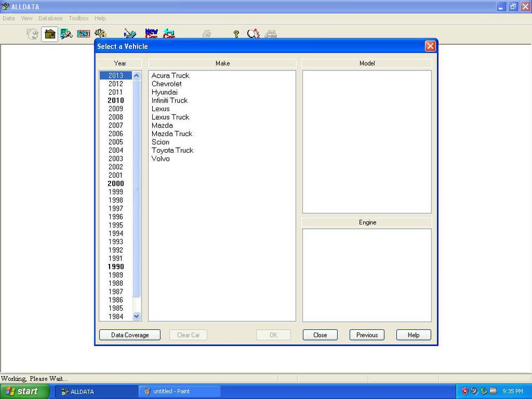Click the grayed print setup icon at far right
This screenshot has width=532, height=399.
270,34
